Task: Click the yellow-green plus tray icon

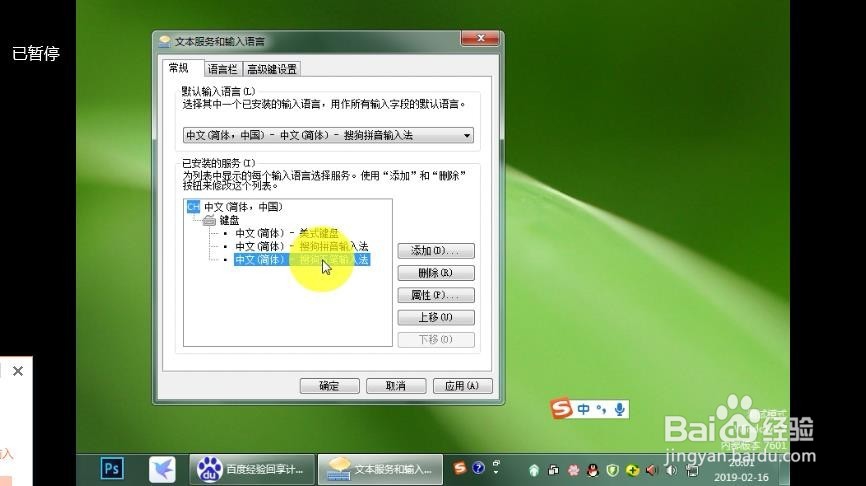Action: [x=632, y=470]
